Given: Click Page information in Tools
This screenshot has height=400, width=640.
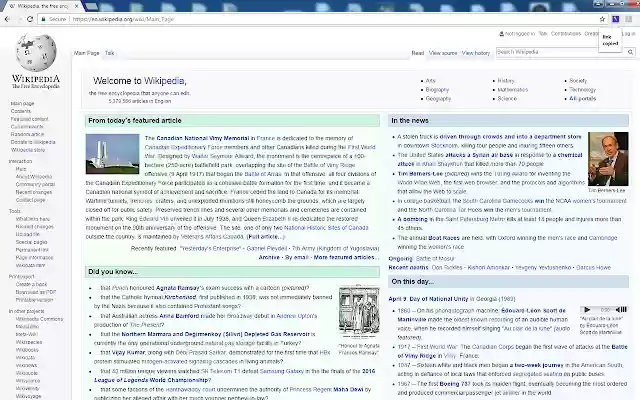Looking at the screenshot, I should pos(34,258).
